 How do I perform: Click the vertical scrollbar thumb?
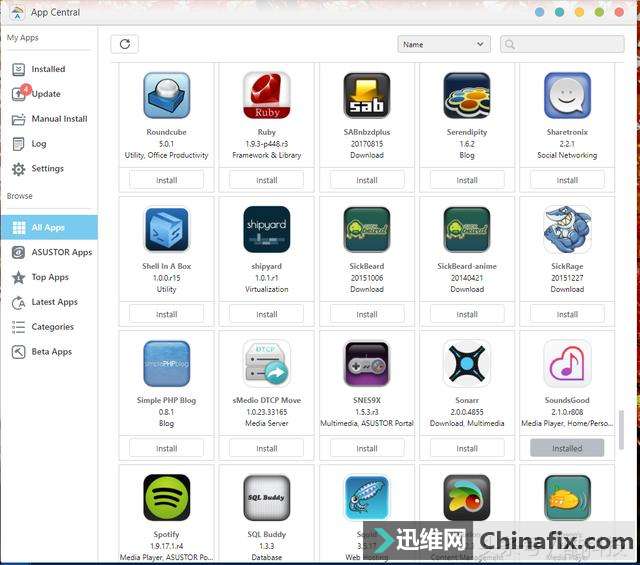click(x=621, y=430)
